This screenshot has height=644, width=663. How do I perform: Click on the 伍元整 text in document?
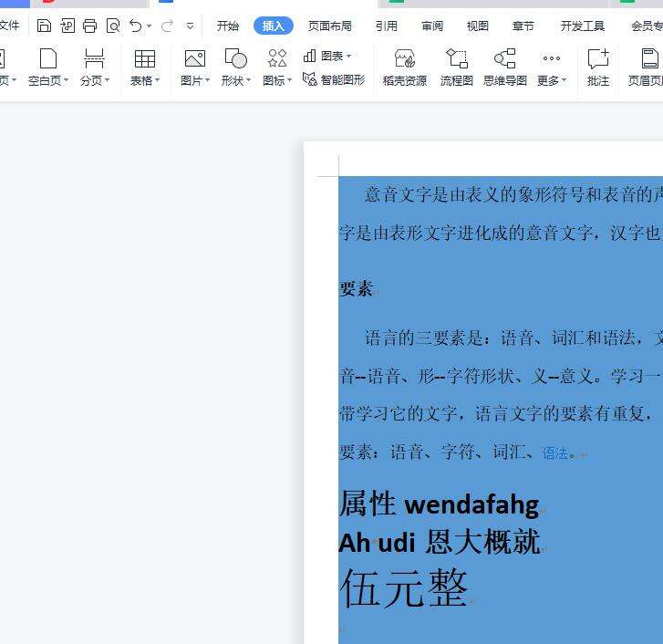tap(403, 587)
